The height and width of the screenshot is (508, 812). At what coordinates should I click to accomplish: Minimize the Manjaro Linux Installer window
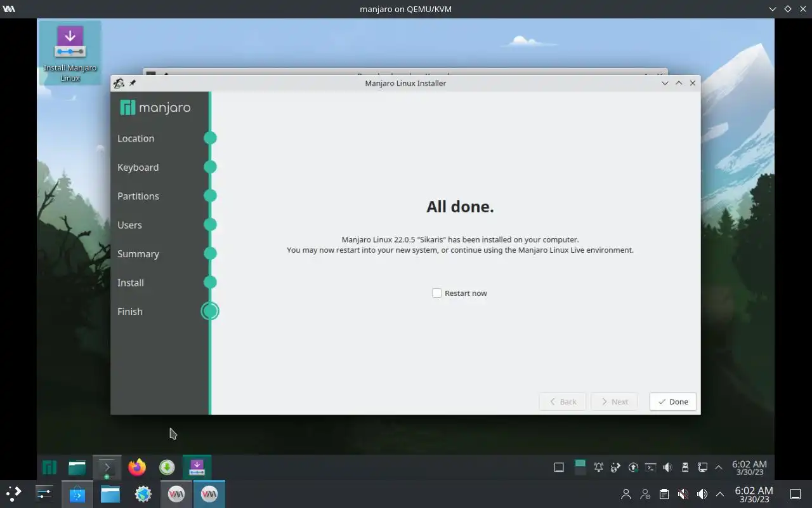(x=665, y=83)
